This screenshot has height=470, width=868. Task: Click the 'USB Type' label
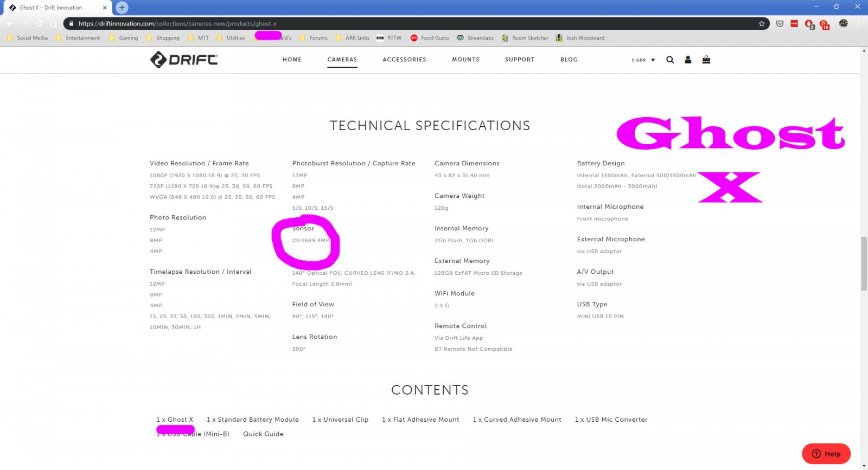tap(592, 304)
